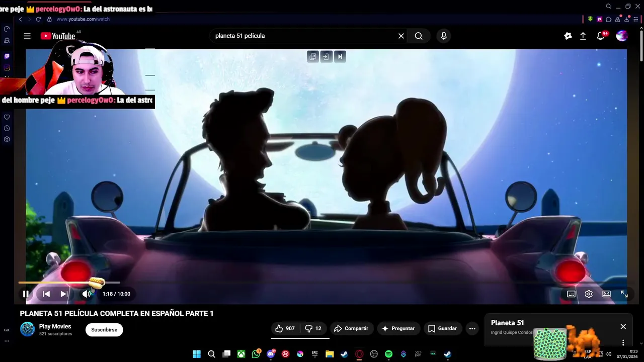Click the pop-out video icon above the player
The height and width of the screenshot is (362, 644).
313,56
